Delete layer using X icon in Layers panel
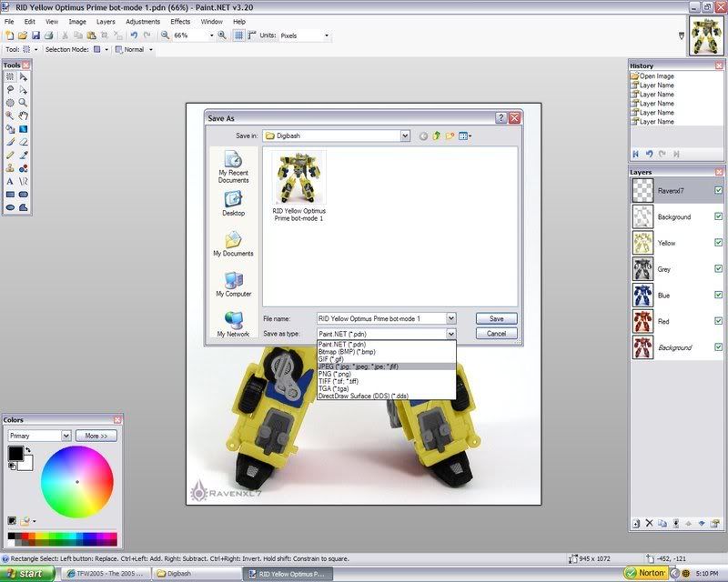728x582 pixels. 649,524
